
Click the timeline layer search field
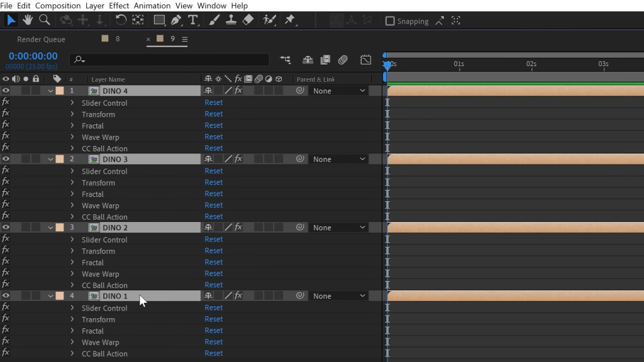(x=169, y=60)
